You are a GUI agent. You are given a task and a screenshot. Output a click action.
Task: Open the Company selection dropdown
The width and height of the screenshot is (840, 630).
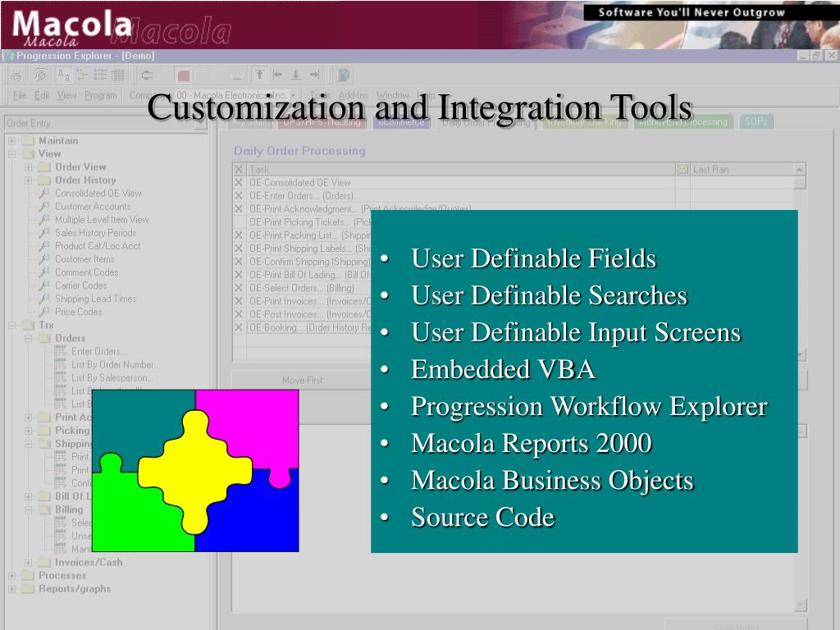pos(293,95)
